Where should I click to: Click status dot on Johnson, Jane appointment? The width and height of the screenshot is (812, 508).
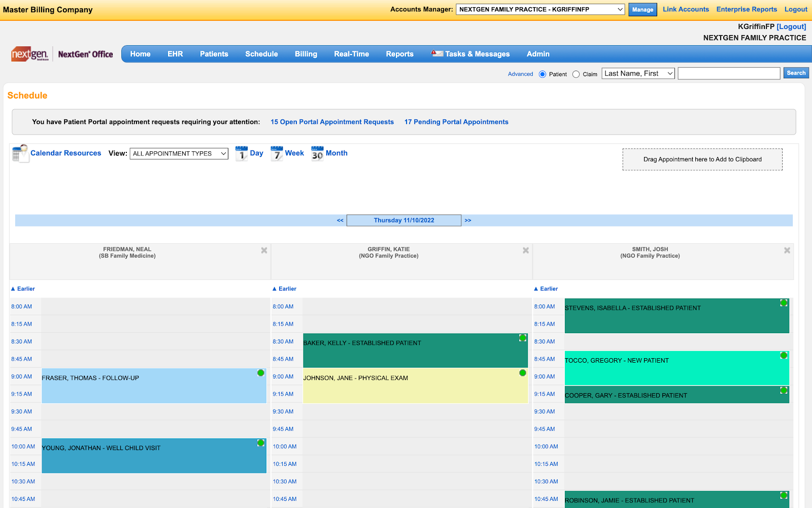click(x=523, y=373)
